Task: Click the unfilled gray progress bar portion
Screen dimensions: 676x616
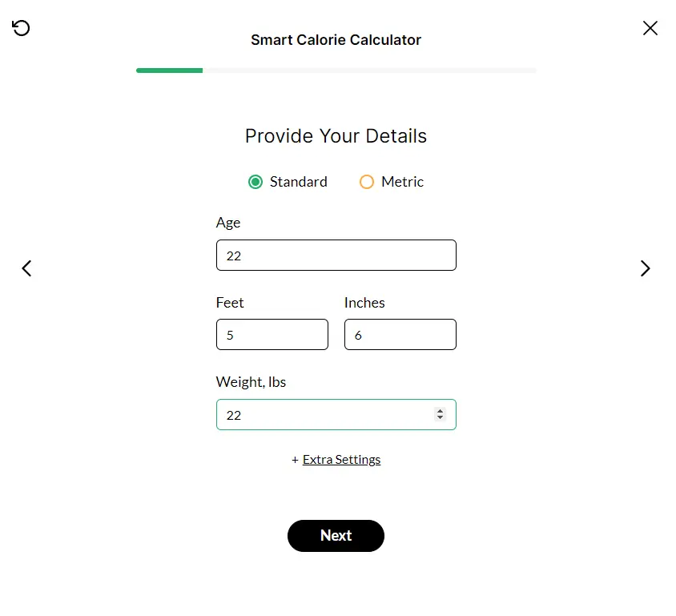Action: [x=369, y=70]
